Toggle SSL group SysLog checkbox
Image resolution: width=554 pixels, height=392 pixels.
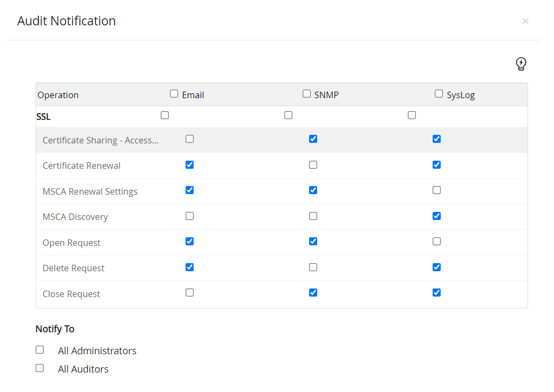[412, 115]
